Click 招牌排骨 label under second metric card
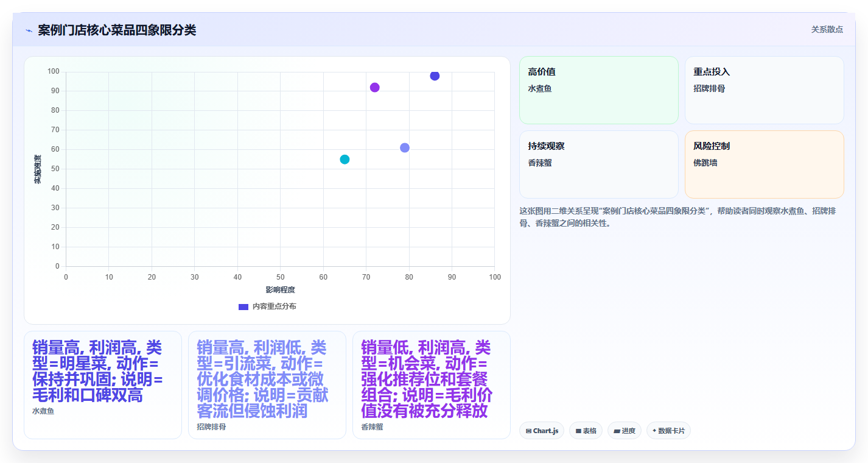The image size is (868, 463). point(211,427)
